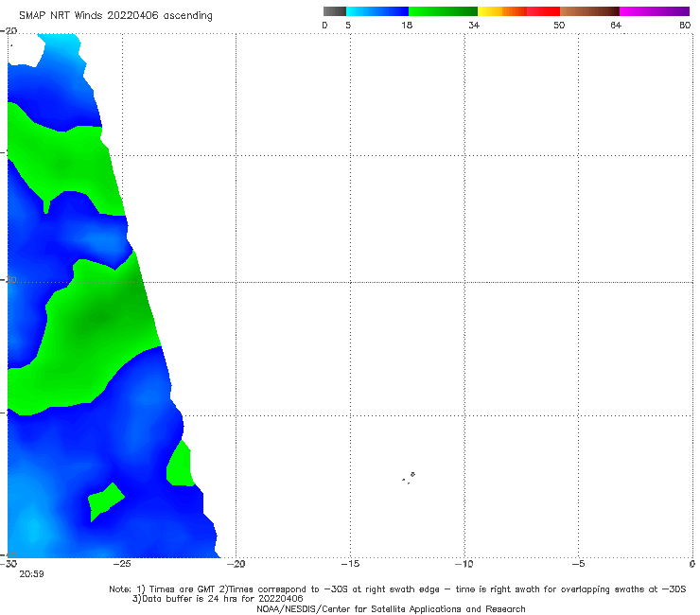
Task: Click the longitude axis label '-25'
Action: (x=122, y=564)
